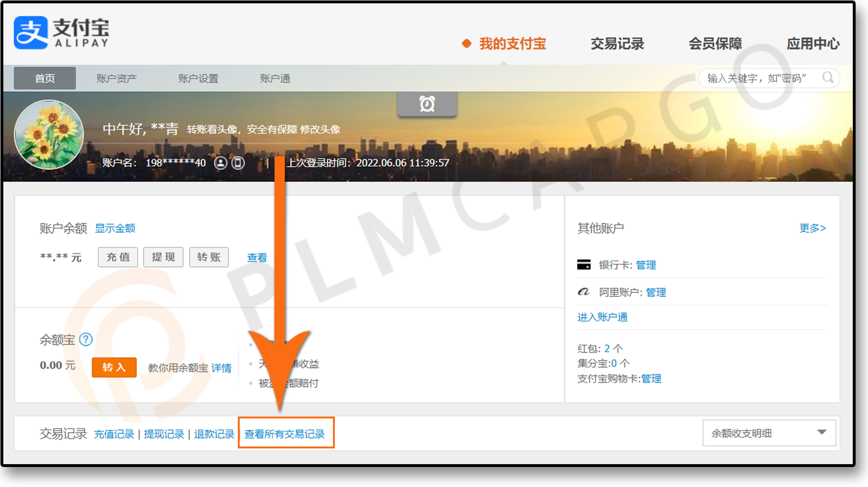Click 管理 next to 阿里账户
The height and width of the screenshot is (487, 868).
(x=656, y=292)
